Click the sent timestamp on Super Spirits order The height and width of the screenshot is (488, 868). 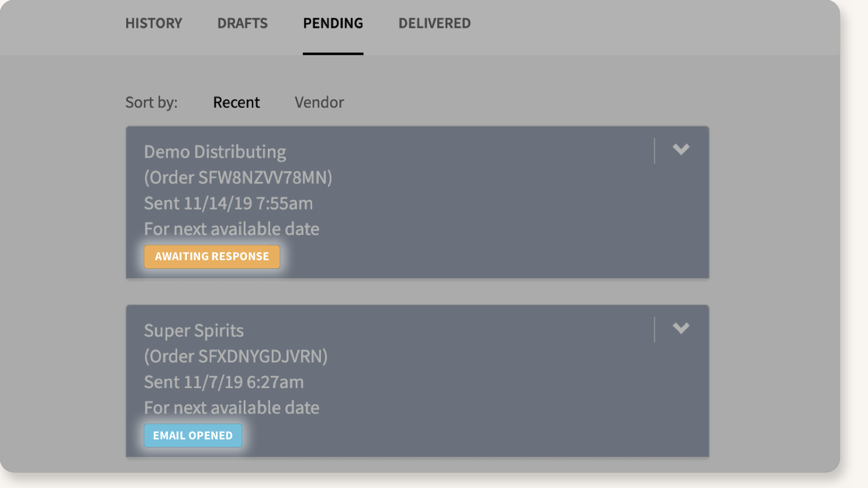[224, 382]
